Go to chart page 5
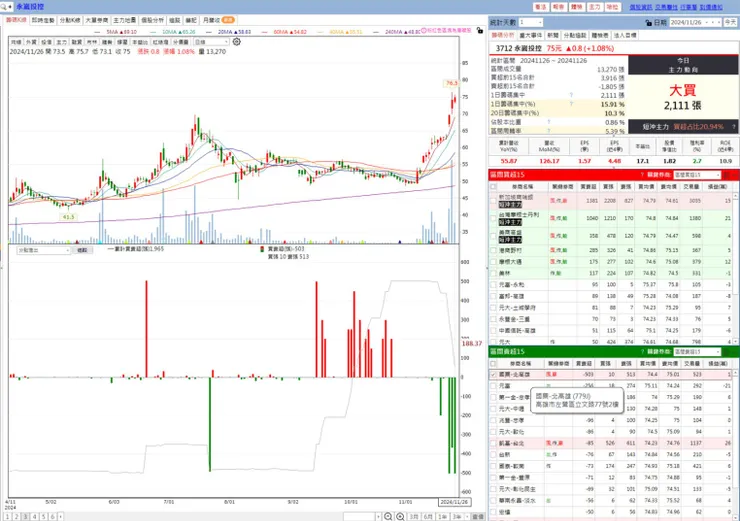Image resolution: width=740 pixels, height=521 pixels. pyautogui.click(x=43, y=517)
